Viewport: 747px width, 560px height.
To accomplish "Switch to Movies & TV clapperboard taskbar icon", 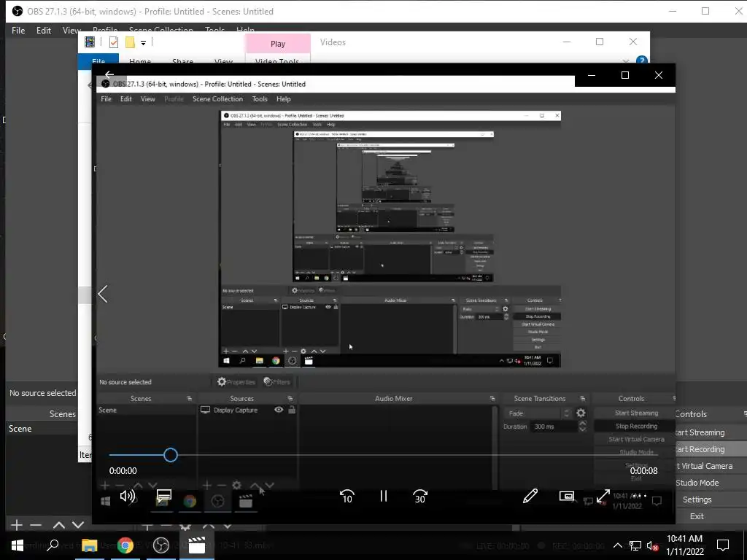I will tap(196, 545).
